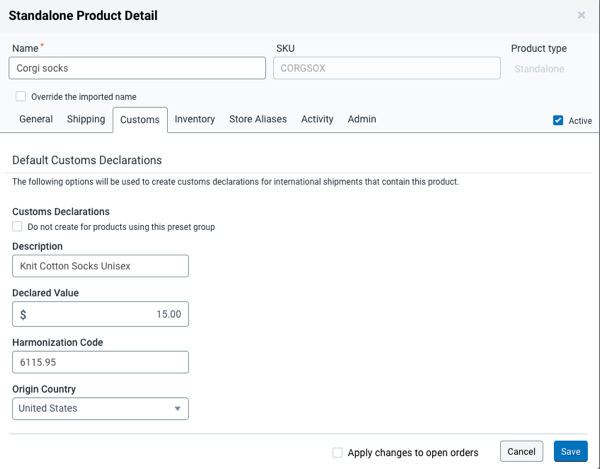Toggle Override the imported name checkbox

(x=21, y=97)
